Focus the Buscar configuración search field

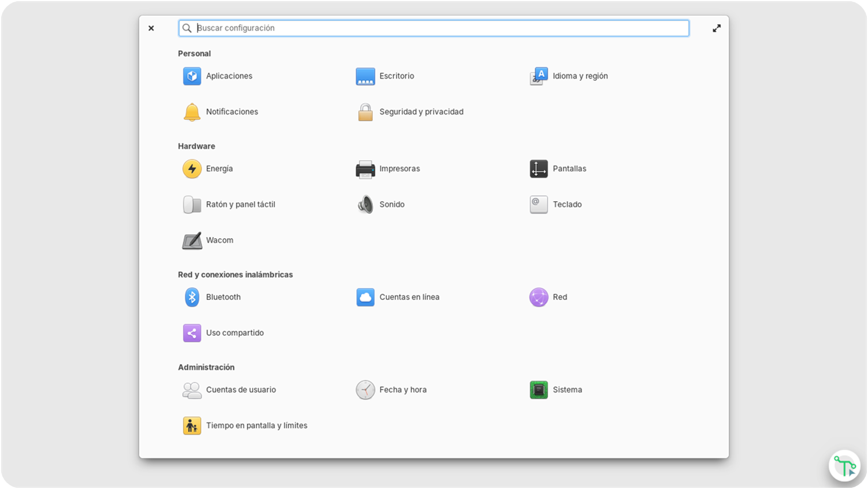click(x=433, y=28)
